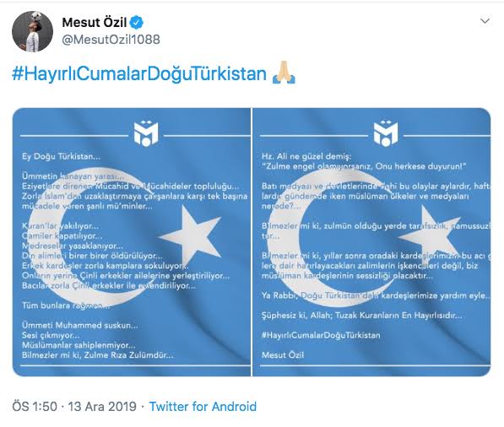Image resolution: width=504 pixels, height=427 pixels.
Task: Expand the tweet options chevron
Action: click(485, 21)
